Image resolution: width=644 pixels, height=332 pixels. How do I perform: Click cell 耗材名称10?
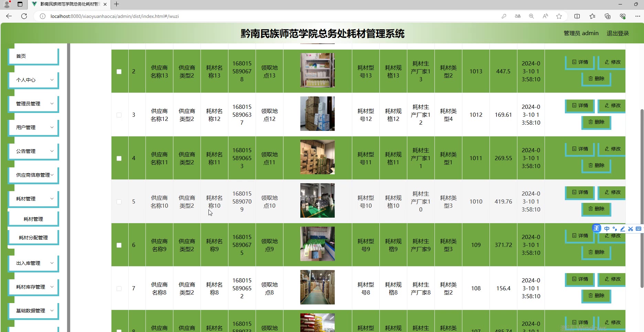[x=214, y=202]
